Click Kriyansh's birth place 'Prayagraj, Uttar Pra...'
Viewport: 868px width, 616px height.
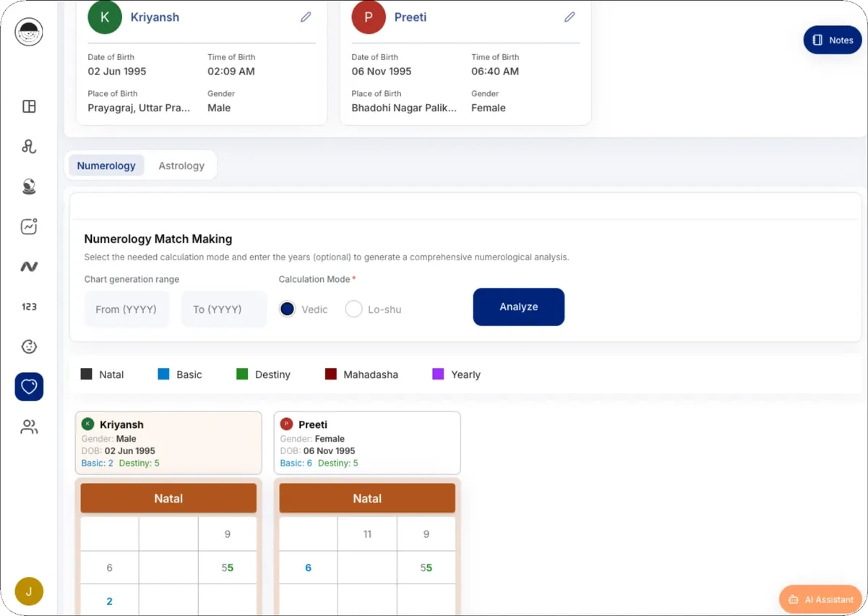(x=139, y=108)
